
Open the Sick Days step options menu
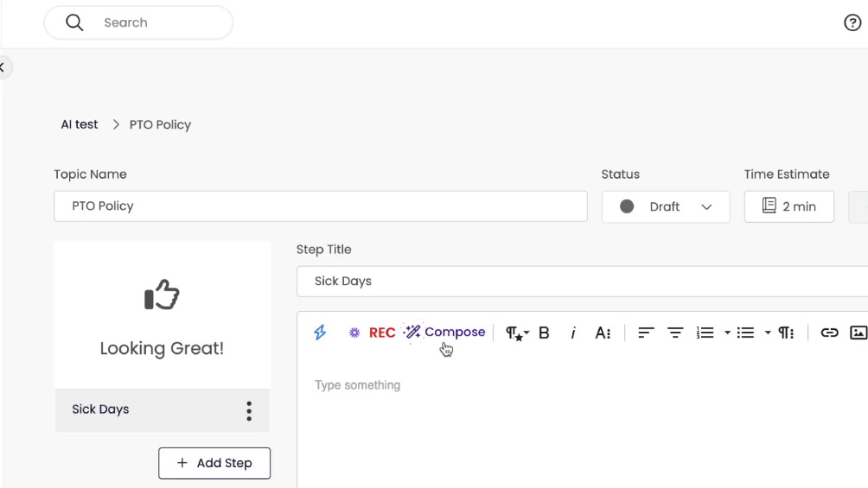(x=249, y=410)
